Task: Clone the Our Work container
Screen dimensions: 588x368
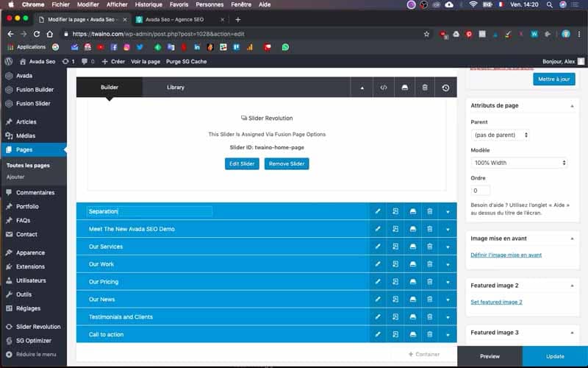Action: click(395, 264)
